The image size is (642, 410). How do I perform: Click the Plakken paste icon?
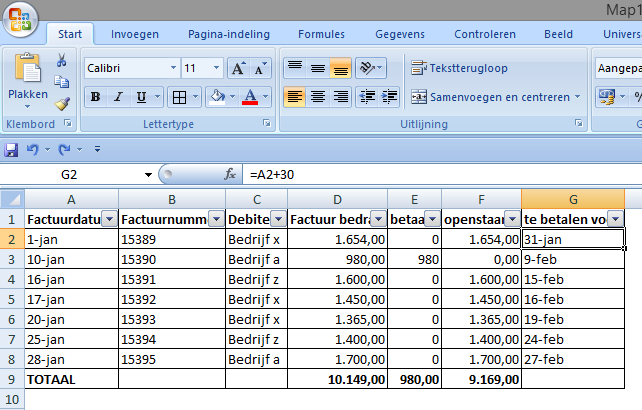pyautogui.click(x=27, y=68)
